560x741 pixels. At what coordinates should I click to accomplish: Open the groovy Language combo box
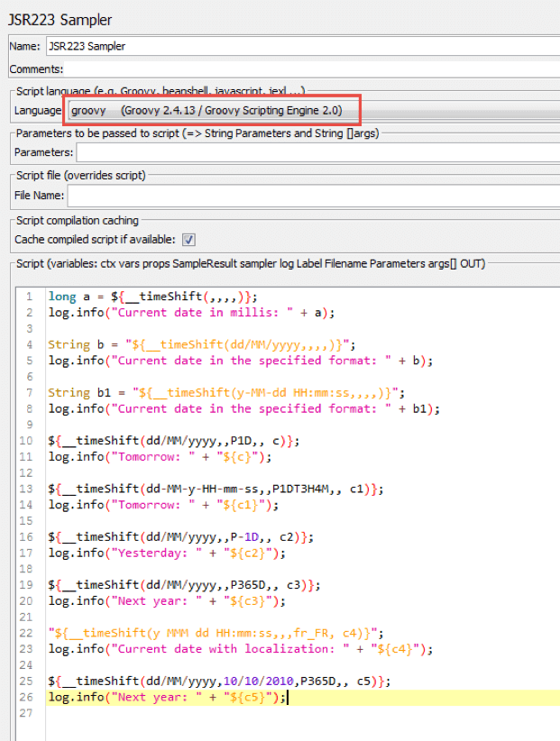314,110
